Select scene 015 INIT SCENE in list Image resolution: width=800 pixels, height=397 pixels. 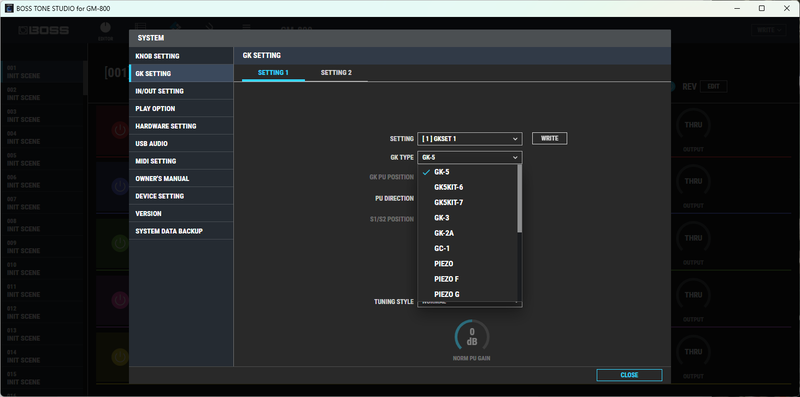[x=42, y=379]
